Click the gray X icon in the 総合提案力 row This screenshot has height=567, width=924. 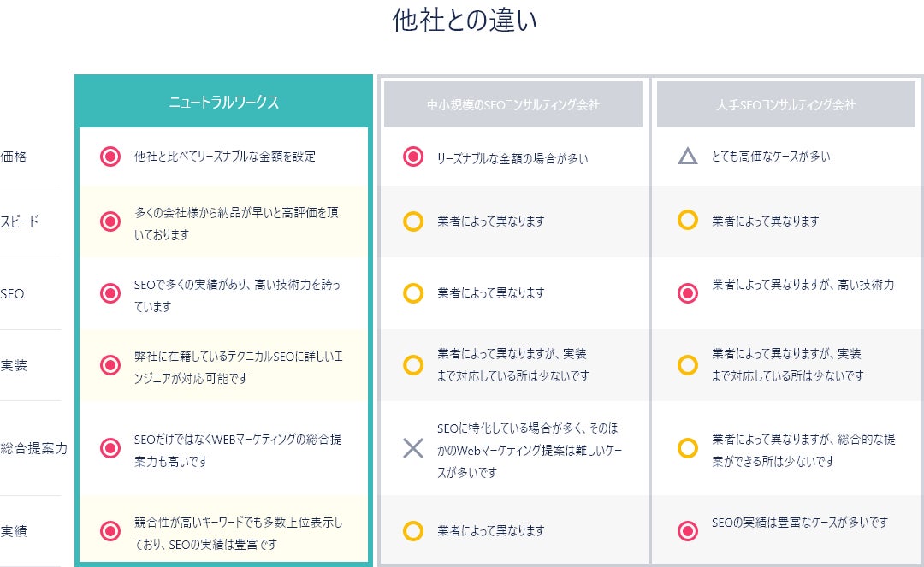click(x=413, y=448)
